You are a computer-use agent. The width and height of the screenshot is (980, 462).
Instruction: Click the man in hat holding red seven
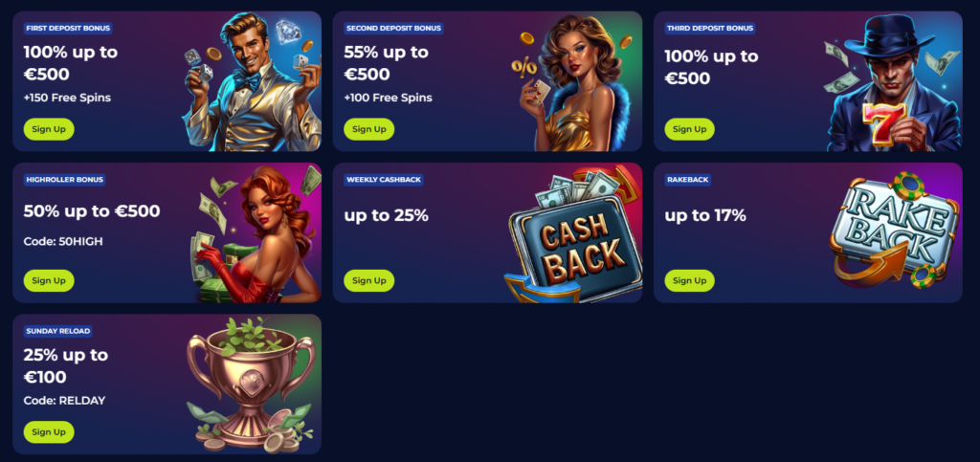tap(894, 83)
